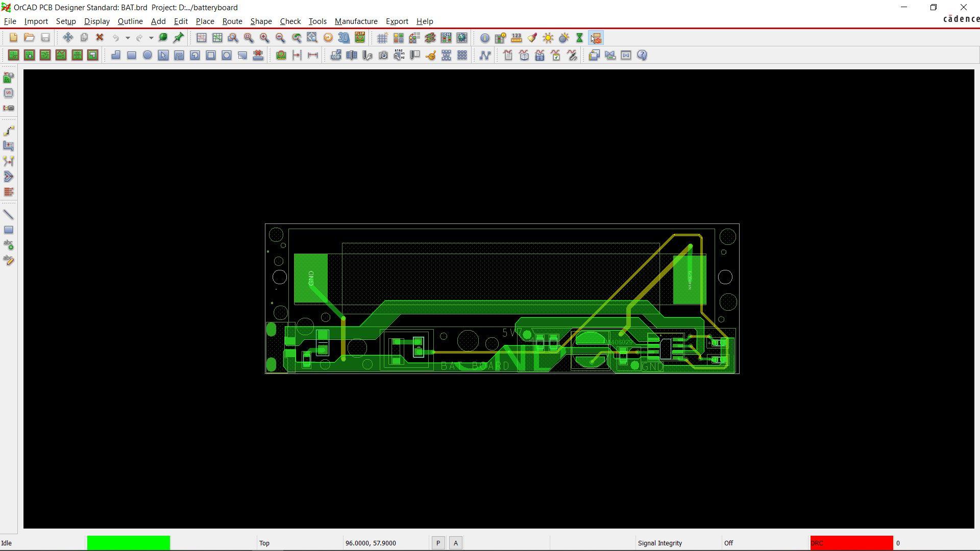Click the red DRC status indicator
The image size is (980, 551).
tap(851, 543)
